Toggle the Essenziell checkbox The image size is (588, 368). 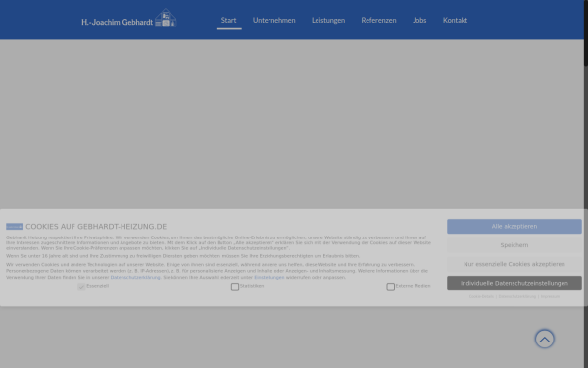pos(81,287)
